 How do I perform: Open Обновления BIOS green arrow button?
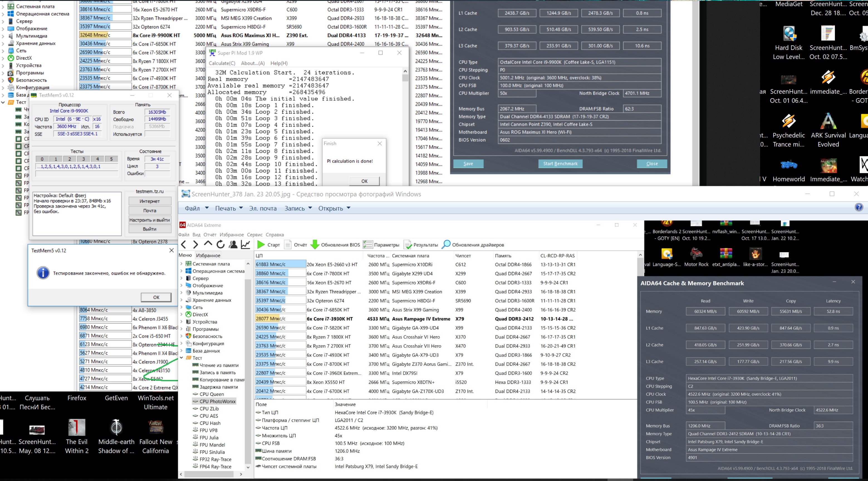(x=315, y=245)
